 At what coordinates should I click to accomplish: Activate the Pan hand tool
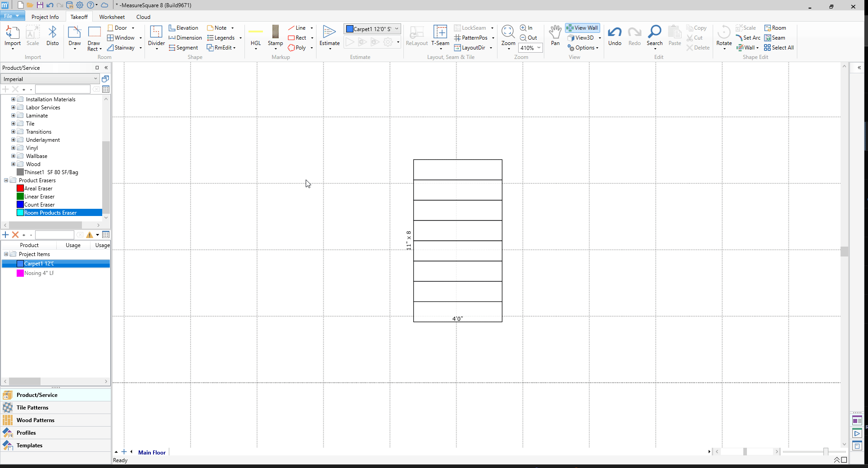[x=555, y=36]
